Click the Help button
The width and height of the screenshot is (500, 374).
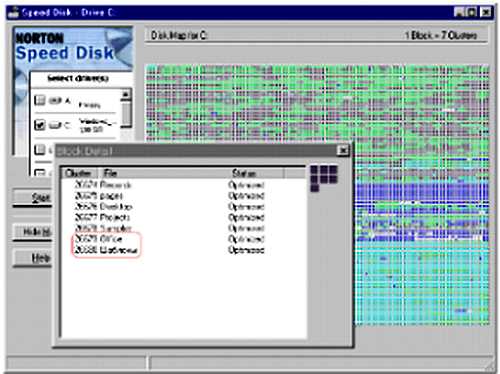33,258
